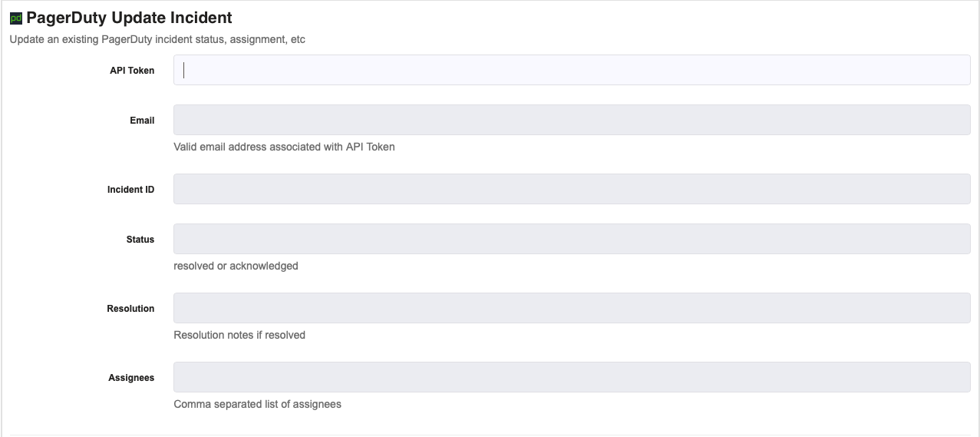Click the 'PagerDuty Update Incident' heading

pyautogui.click(x=129, y=18)
